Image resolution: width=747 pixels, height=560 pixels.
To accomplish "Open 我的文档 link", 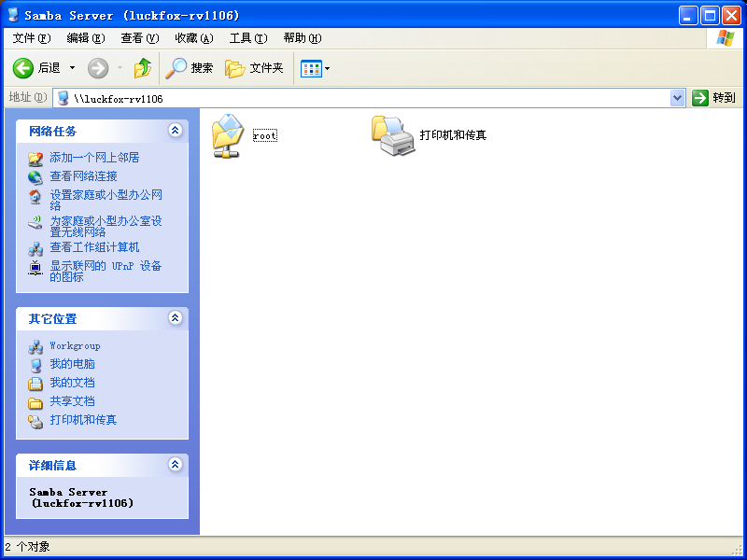I will point(73,383).
